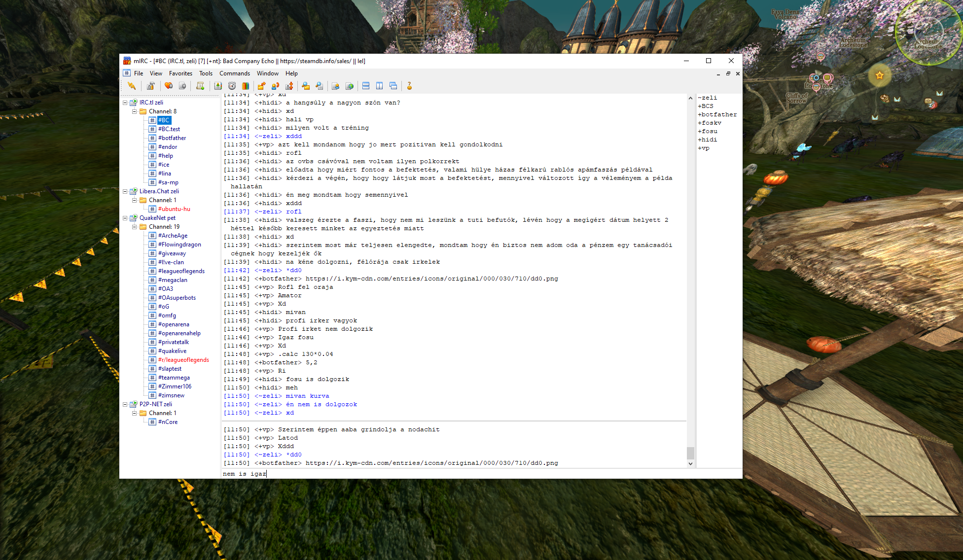
Task: Click the gold star icon in the game background
Action: pos(880,75)
